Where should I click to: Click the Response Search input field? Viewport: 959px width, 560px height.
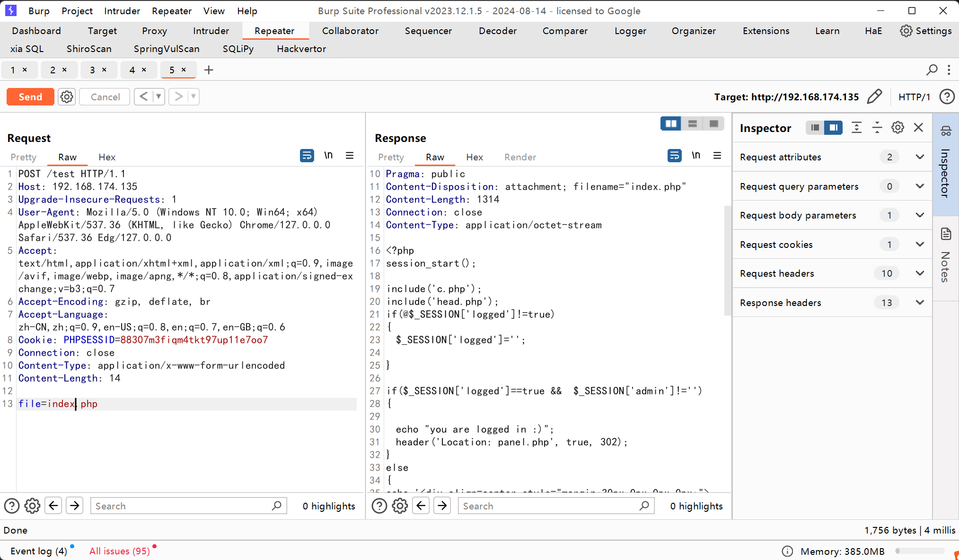pyautogui.click(x=556, y=506)
